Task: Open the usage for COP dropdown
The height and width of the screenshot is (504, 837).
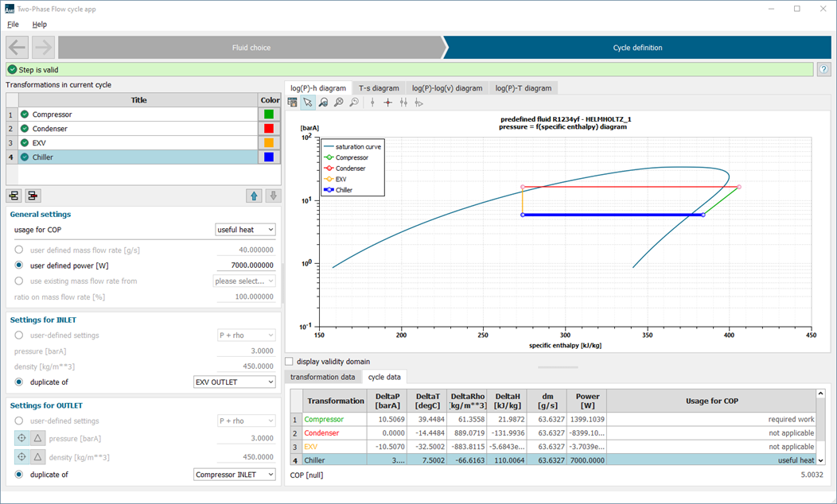Action: pos(245,230)
